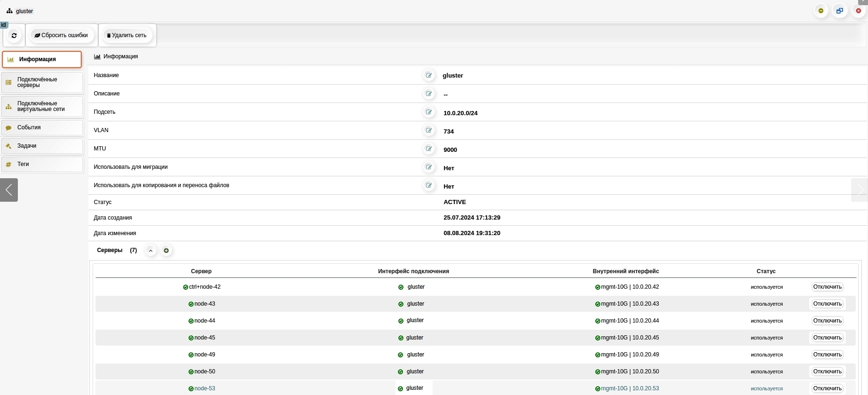Click node-49 server name
This screenshot has width=868, height=395.
[205, 355]
